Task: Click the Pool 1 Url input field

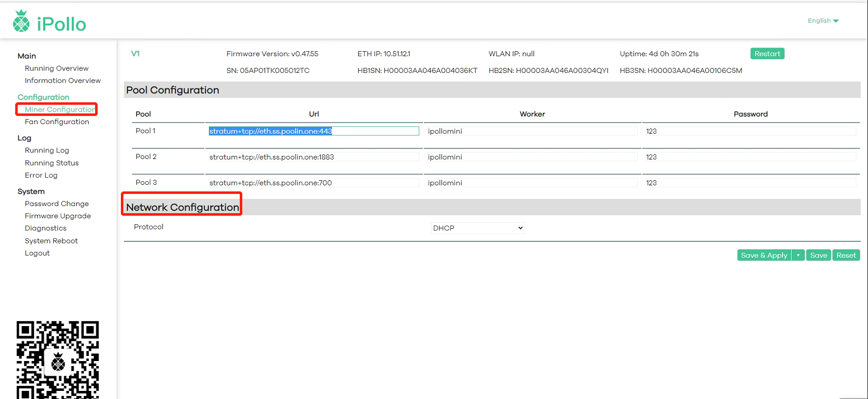Action: click(314, 131)
